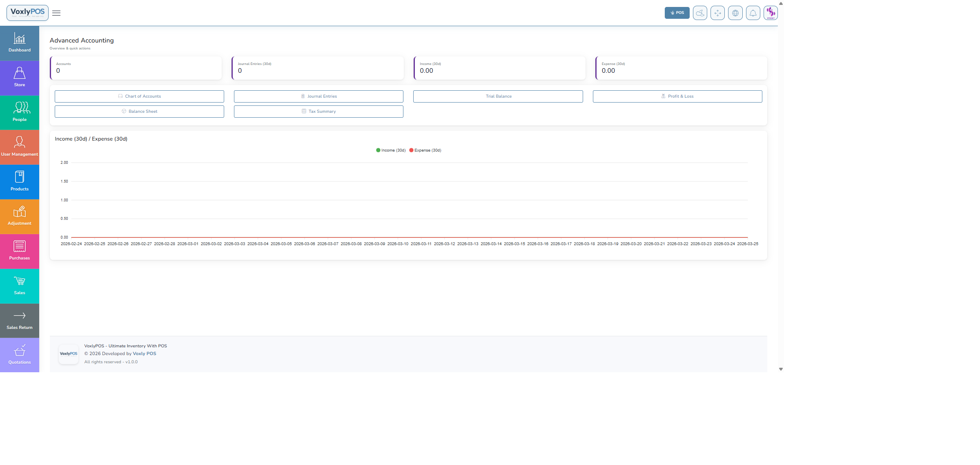This screenshot has width=980, height=465.
Task: Select the Store icon in the sidebar
Action: coord(19,74)
